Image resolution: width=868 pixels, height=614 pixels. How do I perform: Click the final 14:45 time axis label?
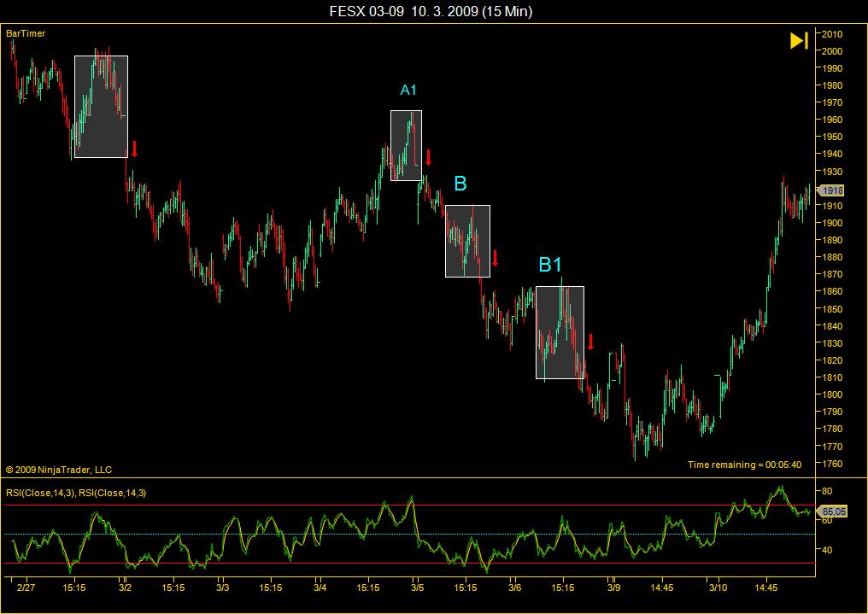coord(766,588)
